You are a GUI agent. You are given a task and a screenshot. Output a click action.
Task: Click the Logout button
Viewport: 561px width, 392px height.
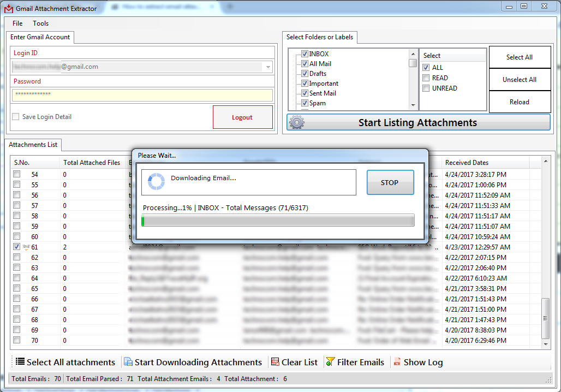tap(243, 117)
